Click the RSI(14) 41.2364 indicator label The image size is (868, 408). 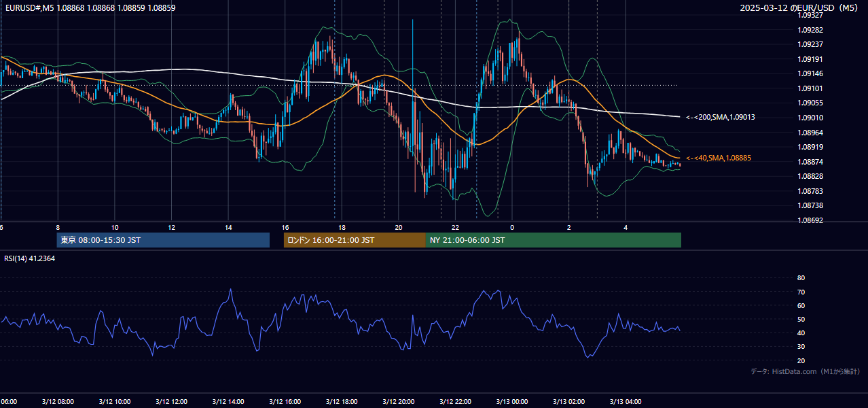click(x=30, y=258)
